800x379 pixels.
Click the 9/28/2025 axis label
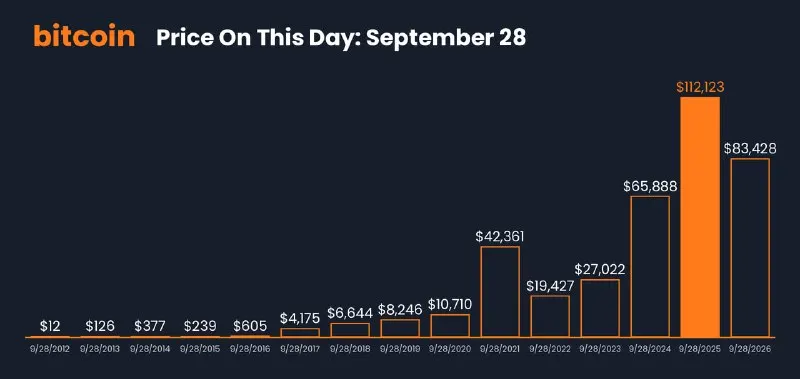pos(700,350)
